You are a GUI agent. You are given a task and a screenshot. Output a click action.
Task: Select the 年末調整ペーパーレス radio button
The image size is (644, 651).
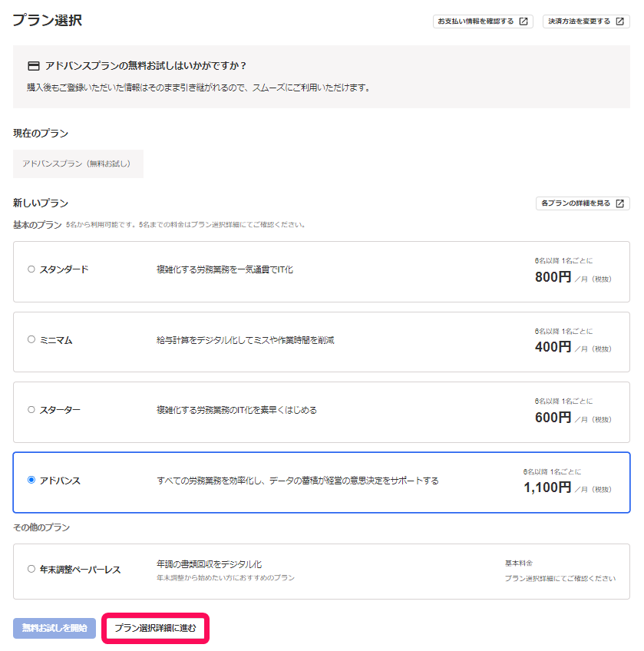[31, 568]
